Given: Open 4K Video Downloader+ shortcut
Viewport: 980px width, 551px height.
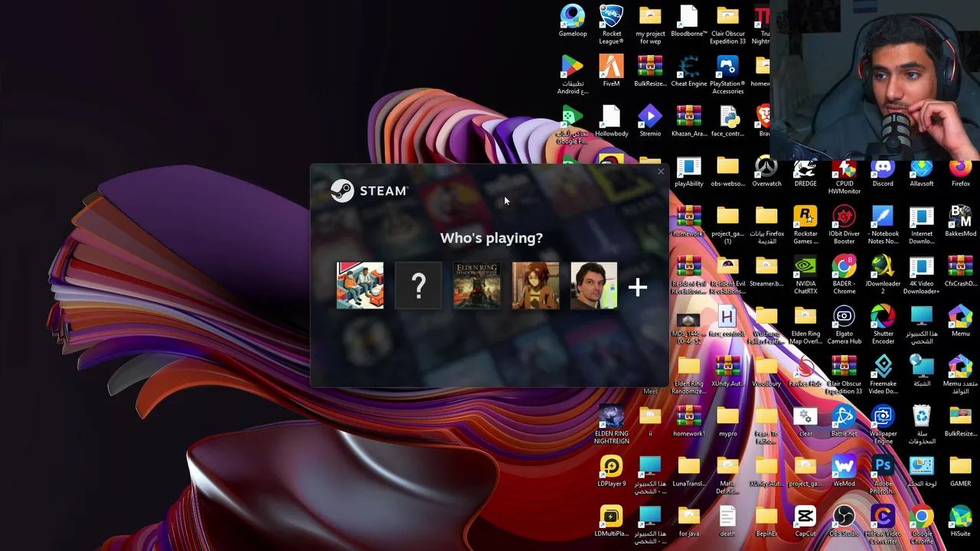Looking at the screenshot, I should coord(922,275).
